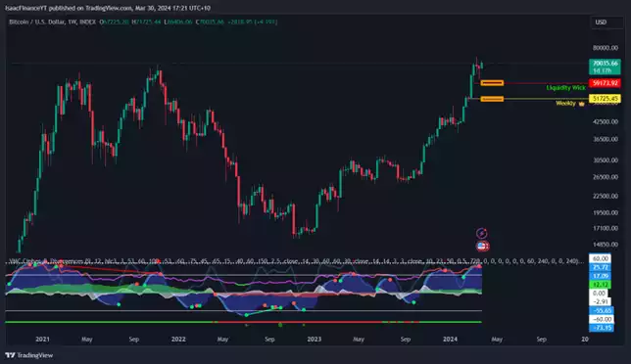Select the green 70035.66 current price label
This screenshot has width=631, height=364.
point(605,67)
